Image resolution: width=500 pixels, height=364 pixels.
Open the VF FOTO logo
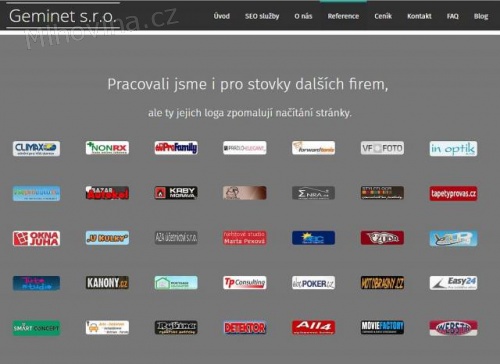coord(382,148)
